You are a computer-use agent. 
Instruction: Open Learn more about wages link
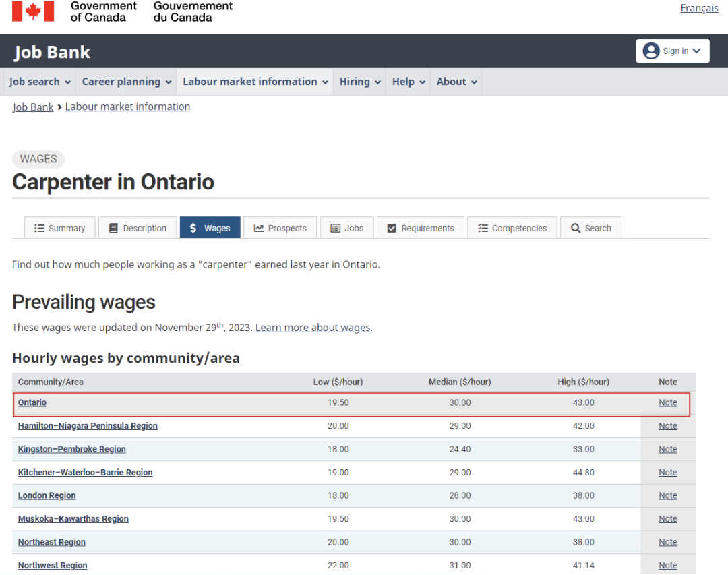313,328
